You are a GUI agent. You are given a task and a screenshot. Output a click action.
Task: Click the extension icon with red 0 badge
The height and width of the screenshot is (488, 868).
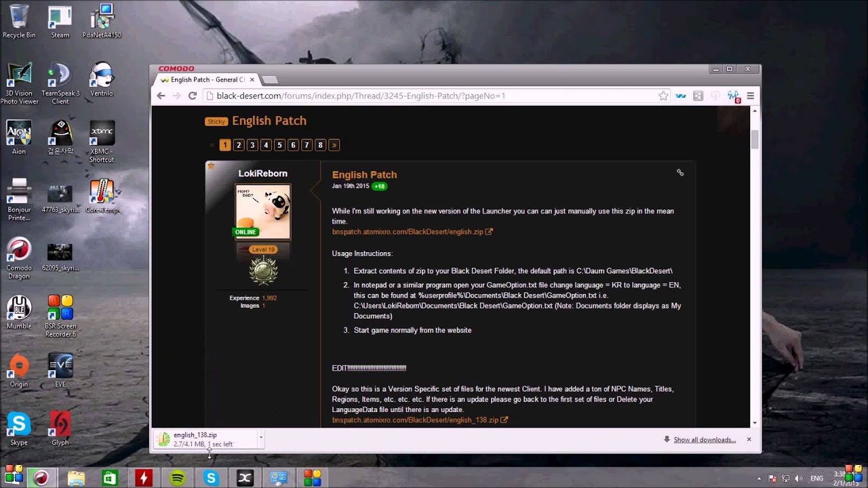pyautogui.click(x=733, y=97)
